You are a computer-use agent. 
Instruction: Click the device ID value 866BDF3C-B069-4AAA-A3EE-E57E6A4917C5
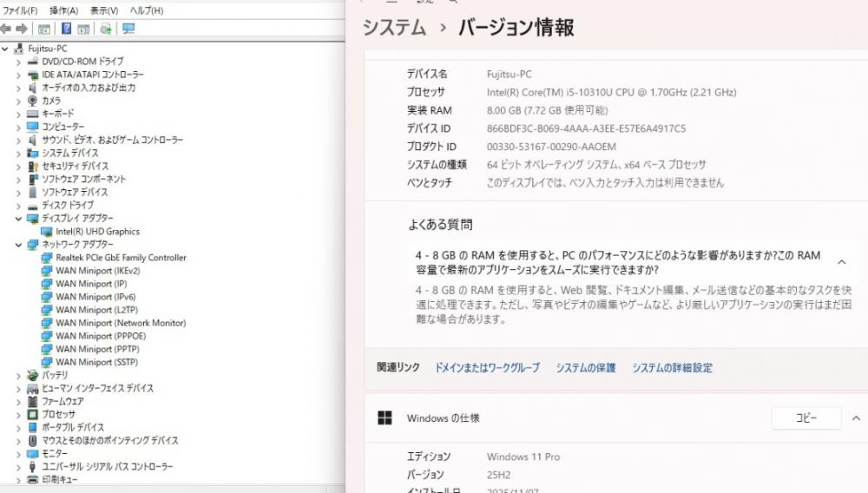[586, 128]
